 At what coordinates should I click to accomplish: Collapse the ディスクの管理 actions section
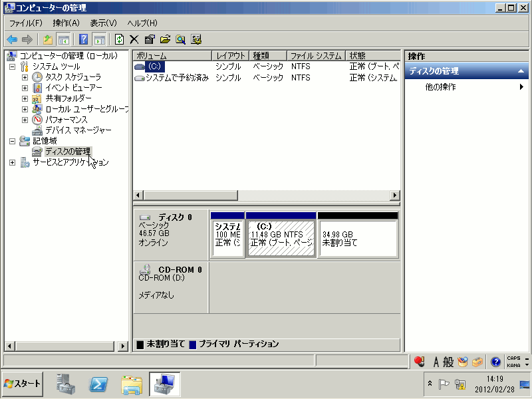point(521,71)
